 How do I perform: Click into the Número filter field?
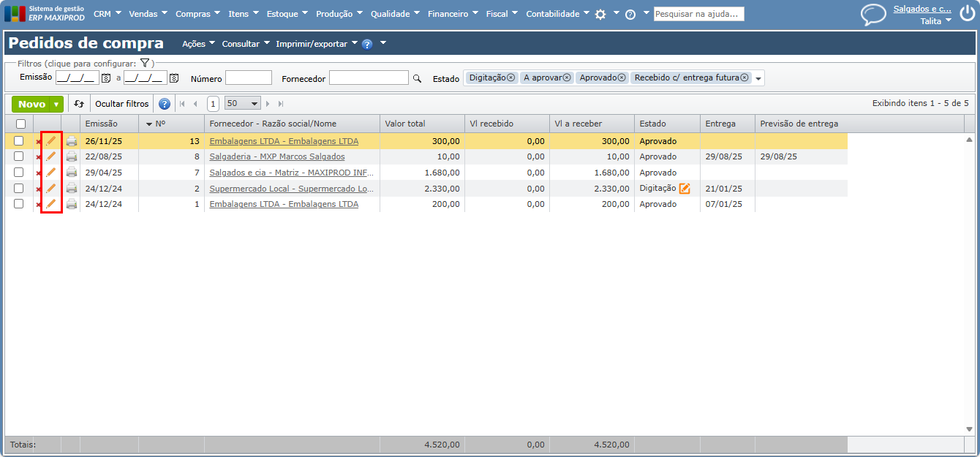[x=248, y=78]
